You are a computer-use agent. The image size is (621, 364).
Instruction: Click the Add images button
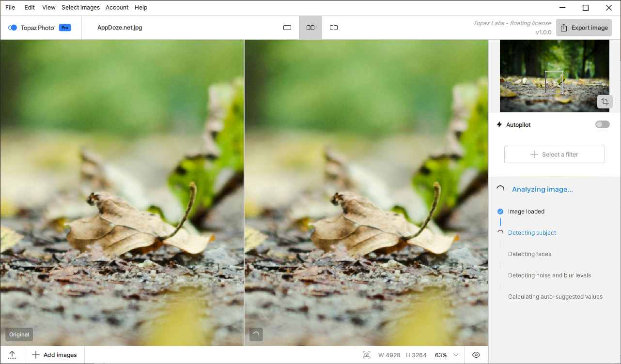pyautogui.click(x=54, y=355)
